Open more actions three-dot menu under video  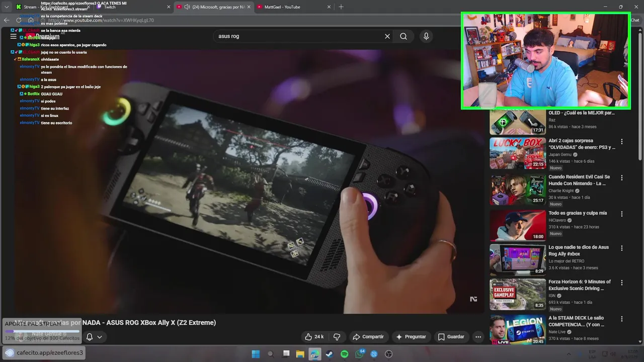478,337
